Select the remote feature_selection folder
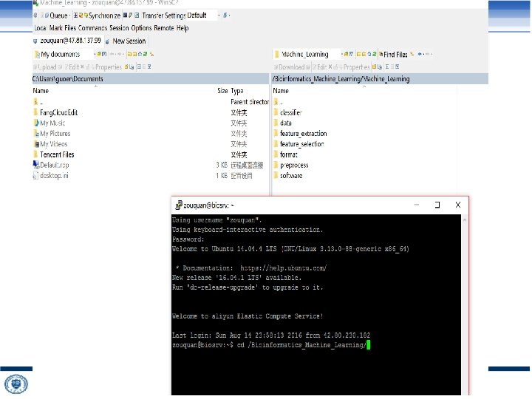Viewport: 532px width, 399px height. click(299, 144)
